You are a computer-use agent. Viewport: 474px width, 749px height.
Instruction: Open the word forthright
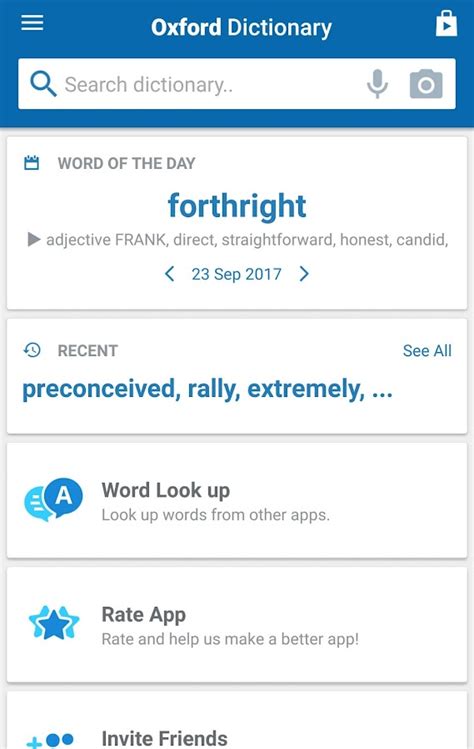237,205
